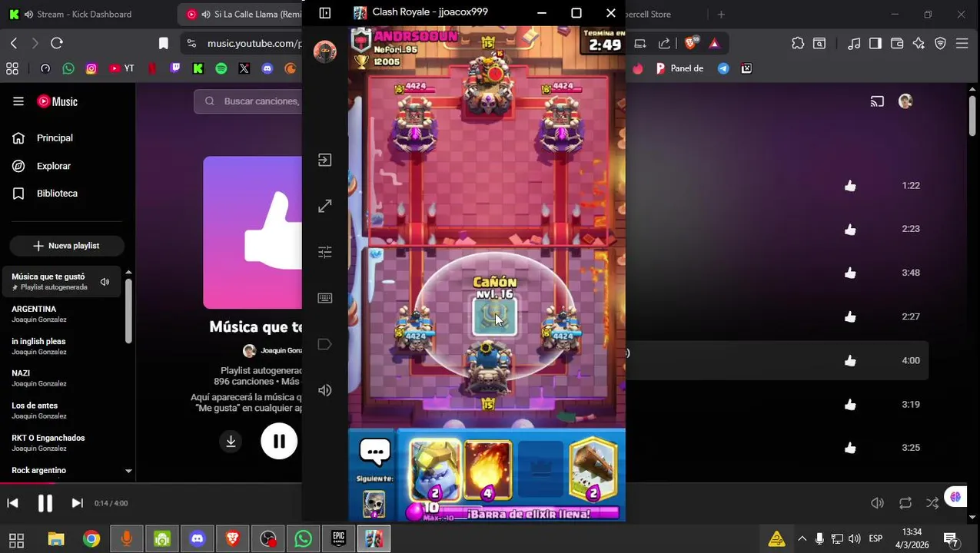This screenshot has width=980, height=553.
Task: Skip to previous track in player bar
Action: (x=13, y=503)
